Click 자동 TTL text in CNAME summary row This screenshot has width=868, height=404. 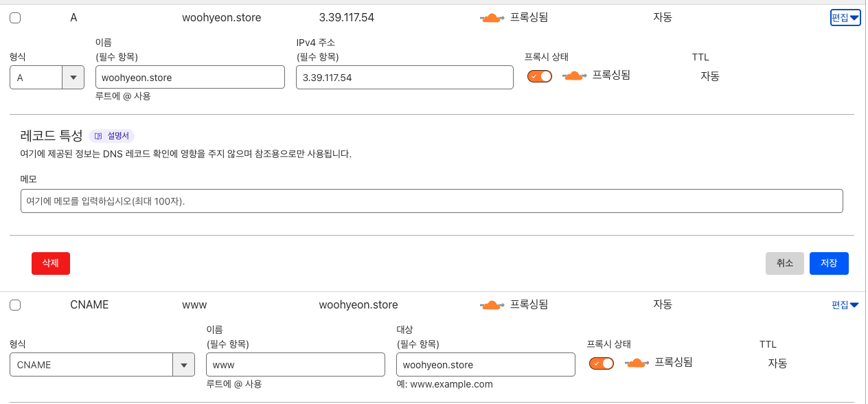(663, 304)
